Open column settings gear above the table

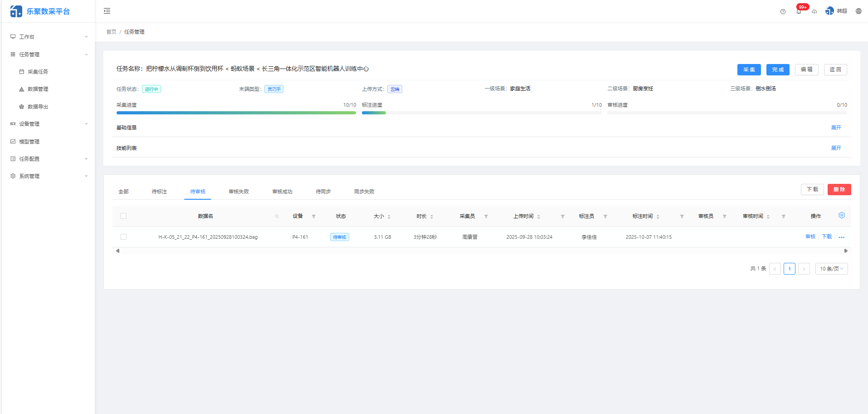pyautogui.click(x=842, y=215)
